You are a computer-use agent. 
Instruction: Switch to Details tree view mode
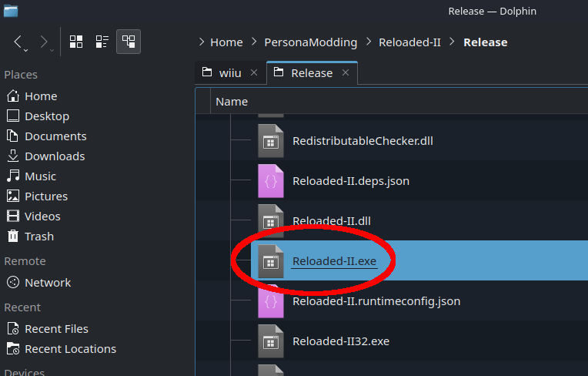129,42
